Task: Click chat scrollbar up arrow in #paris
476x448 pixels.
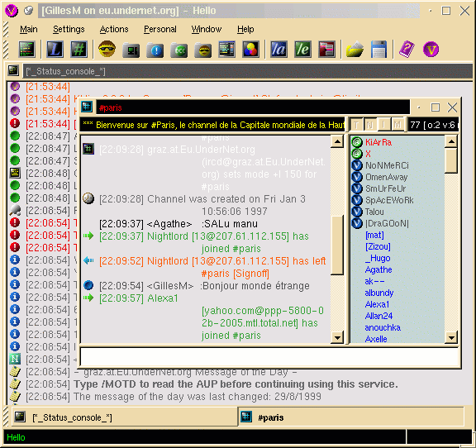Action: pyautogui.click(x=337, y=141)
